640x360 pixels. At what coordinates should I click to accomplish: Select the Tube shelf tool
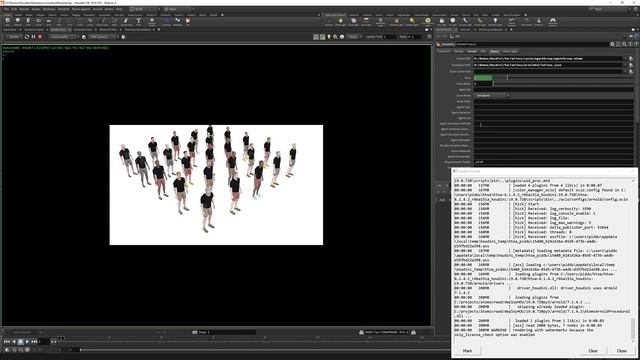coord(28,21)
